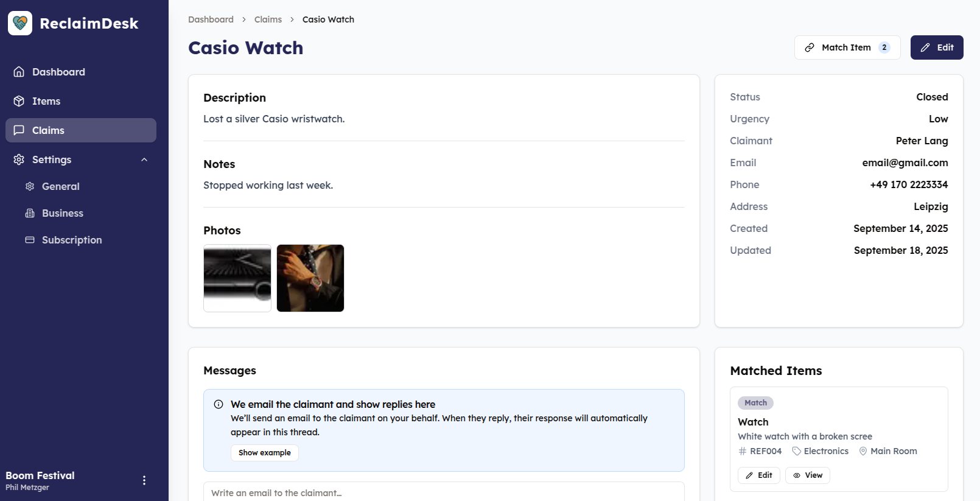Click the Casio Watch page heading
980x501 pixels.
point(246,47)
